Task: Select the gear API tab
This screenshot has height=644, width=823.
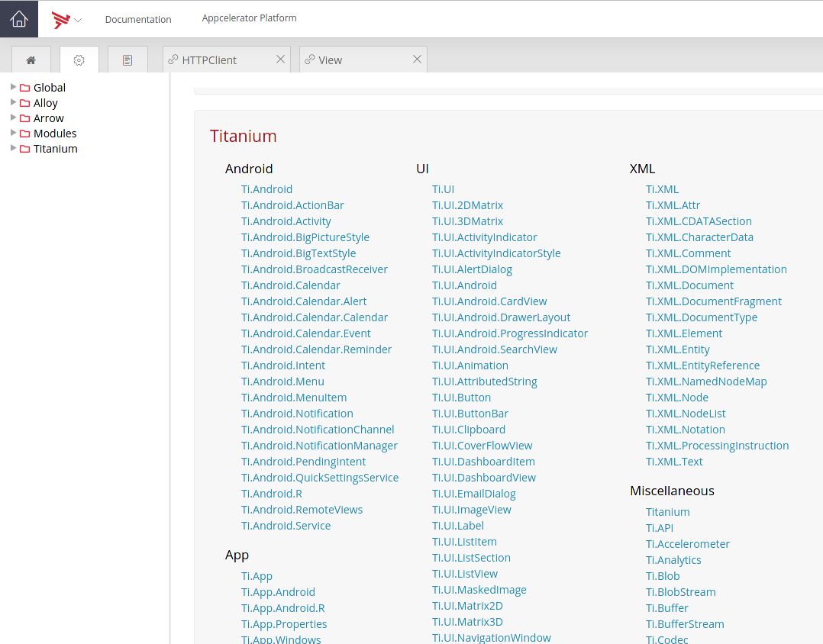Action: click(x=79, y=60)
